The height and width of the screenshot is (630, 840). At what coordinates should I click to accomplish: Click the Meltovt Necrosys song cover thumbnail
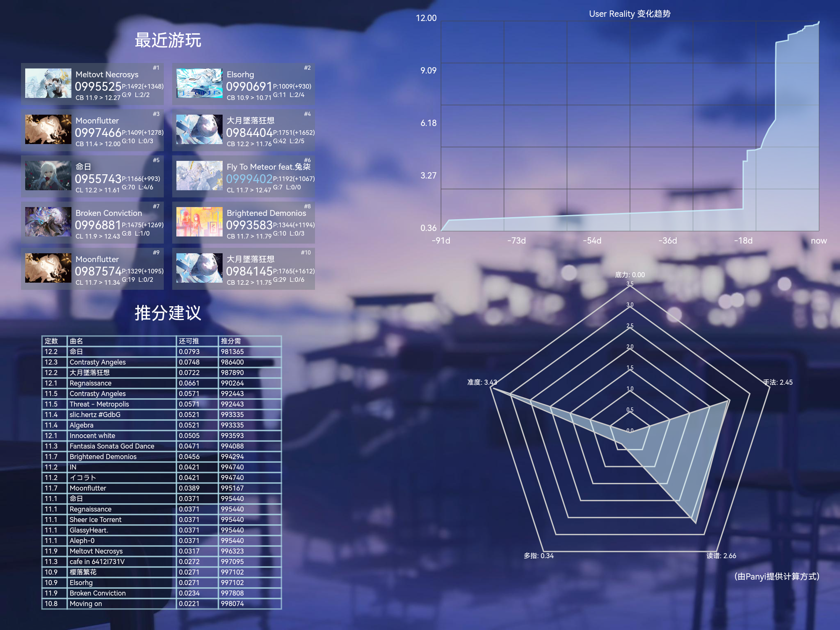[48, 83]
